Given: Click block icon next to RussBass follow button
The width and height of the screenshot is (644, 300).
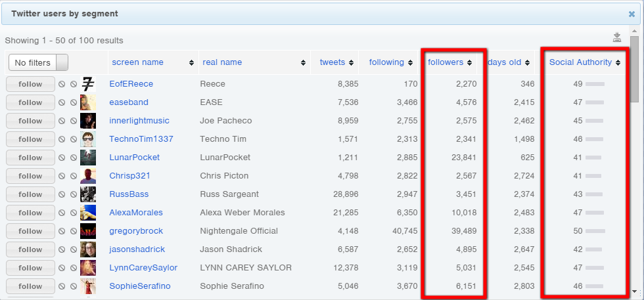Looking at the screenshot, I should (62, 194).
